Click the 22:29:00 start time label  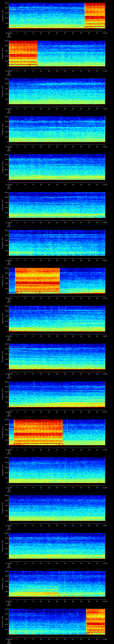click(9, 33)
